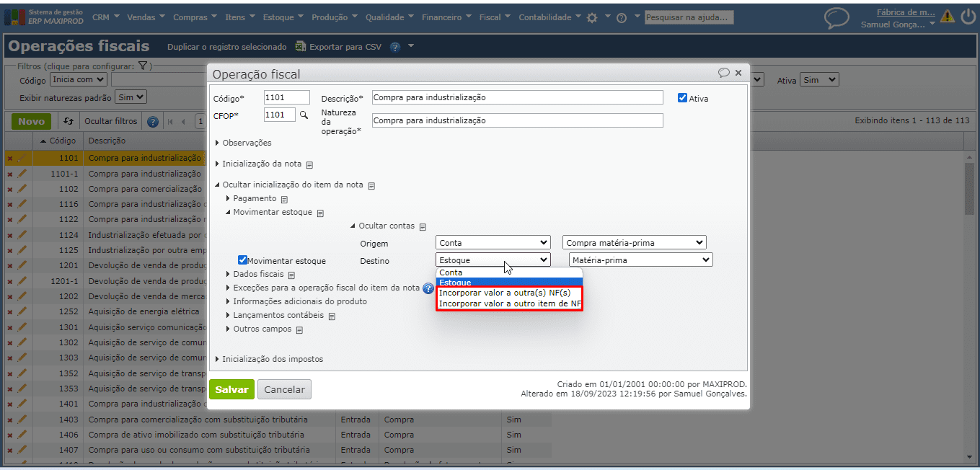The image size is (980, 470).
Task: Uncheck the Movimentar estoque checkbox
Action: (x=242, y=260)
